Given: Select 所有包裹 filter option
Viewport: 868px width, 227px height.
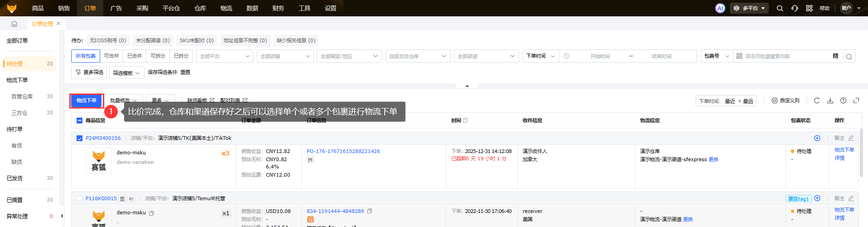Looking at the screenshot, I should click(x=86, y=56).
